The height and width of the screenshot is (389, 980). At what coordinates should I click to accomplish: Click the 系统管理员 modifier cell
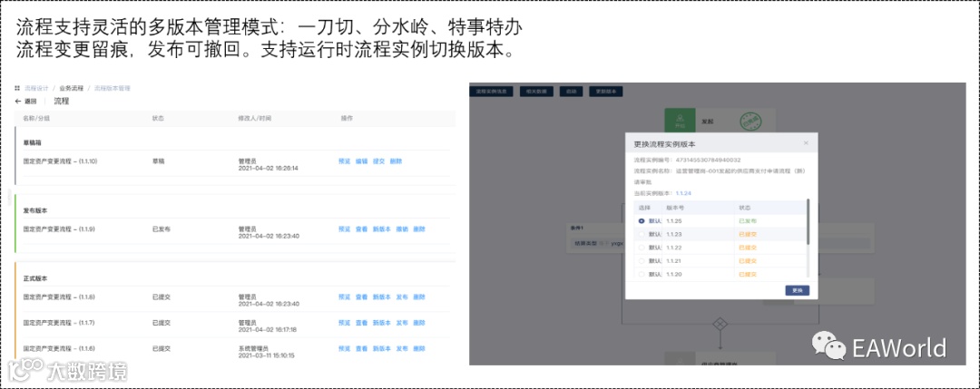tap(253, 348)
